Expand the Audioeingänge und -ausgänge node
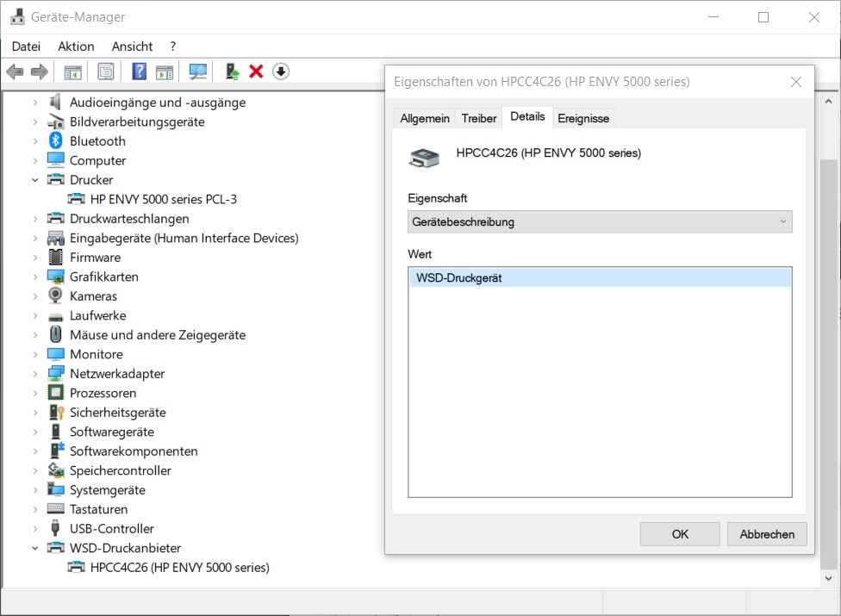Viewport: 841px width, 616px height. coord(35,103)
